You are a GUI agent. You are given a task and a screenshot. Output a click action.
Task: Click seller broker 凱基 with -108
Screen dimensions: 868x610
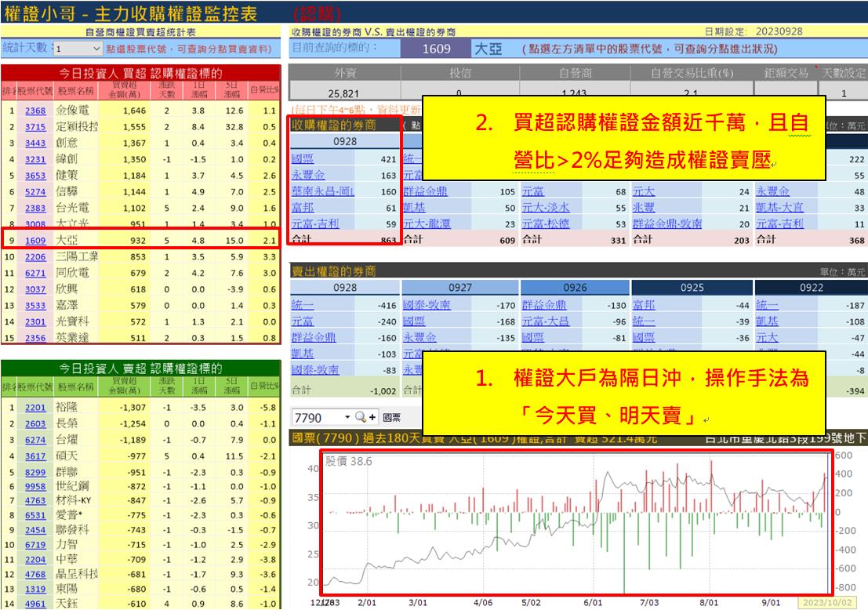(768, 321)
